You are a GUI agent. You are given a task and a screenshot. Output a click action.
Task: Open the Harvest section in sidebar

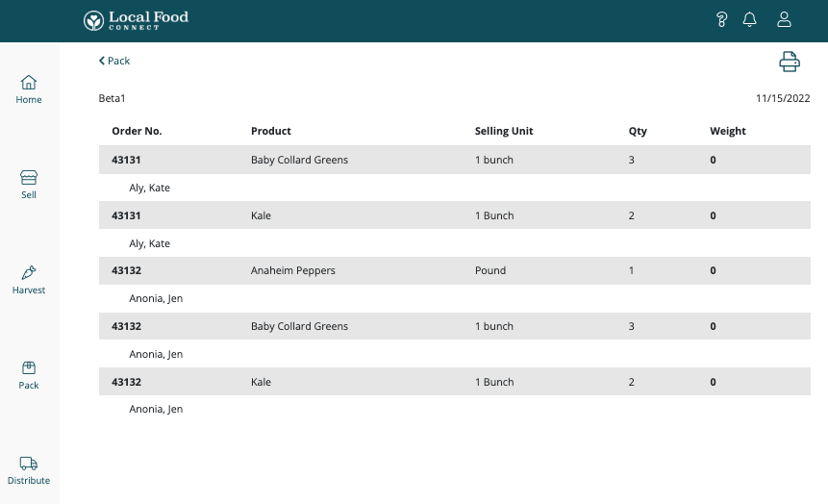point(29,280)
